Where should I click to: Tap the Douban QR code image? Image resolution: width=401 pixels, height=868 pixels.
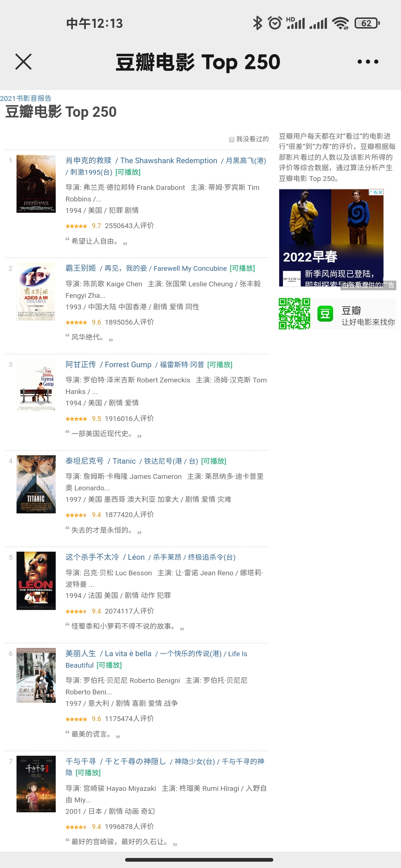[x=294, y=314]
